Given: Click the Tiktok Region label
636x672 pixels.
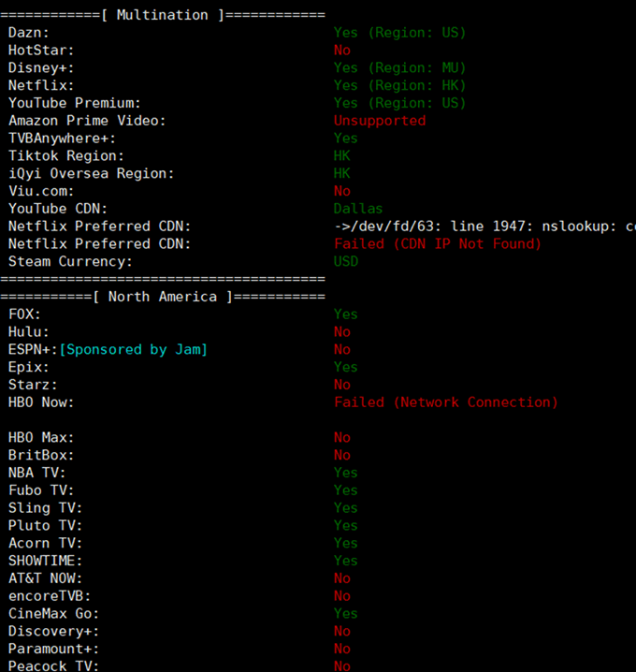Looking at the screenshot, I should [x=65, y=156].
